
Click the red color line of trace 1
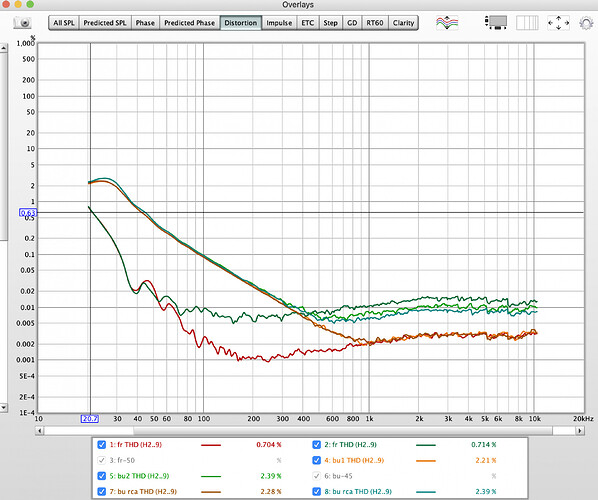point(211,445)
